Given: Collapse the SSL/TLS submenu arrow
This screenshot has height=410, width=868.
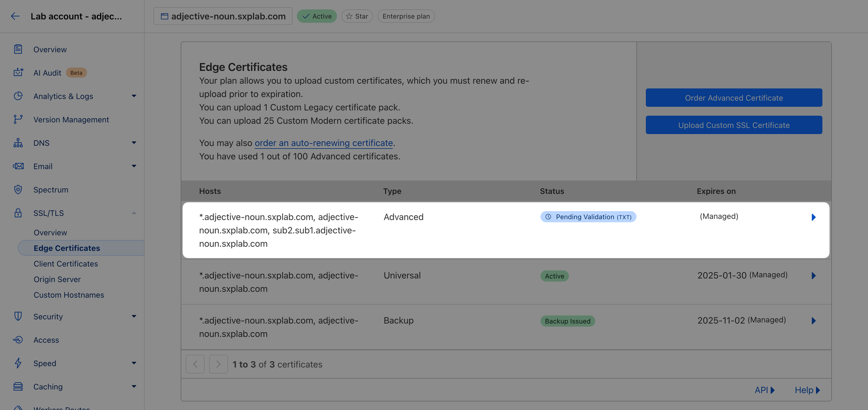Looking at the screenshot, I should point(134,213).
